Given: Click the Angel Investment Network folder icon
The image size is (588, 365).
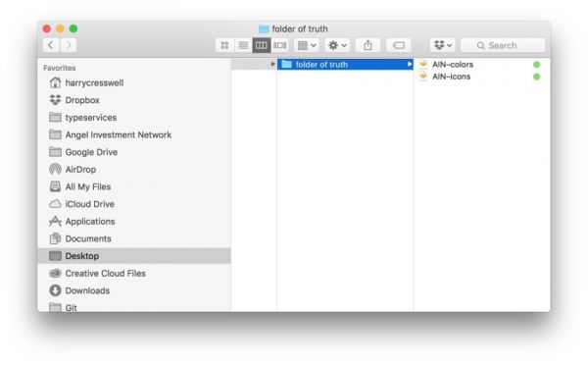Looking at the screenshot, I should click(55, 134).
